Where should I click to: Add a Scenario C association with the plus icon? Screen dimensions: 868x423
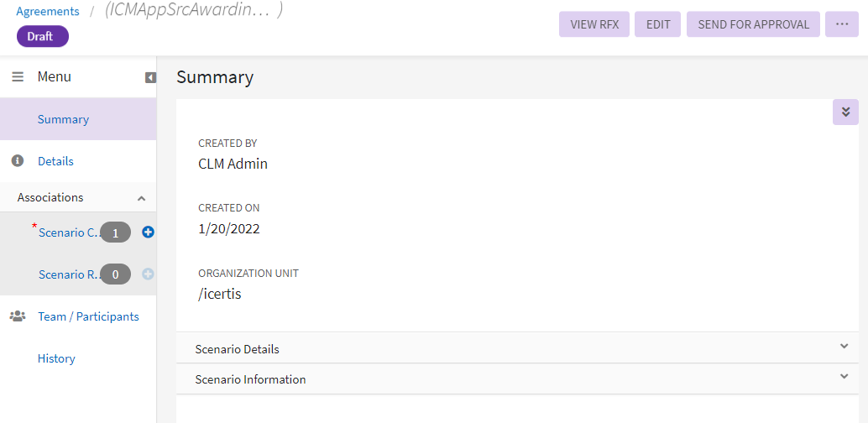point(148,232)
